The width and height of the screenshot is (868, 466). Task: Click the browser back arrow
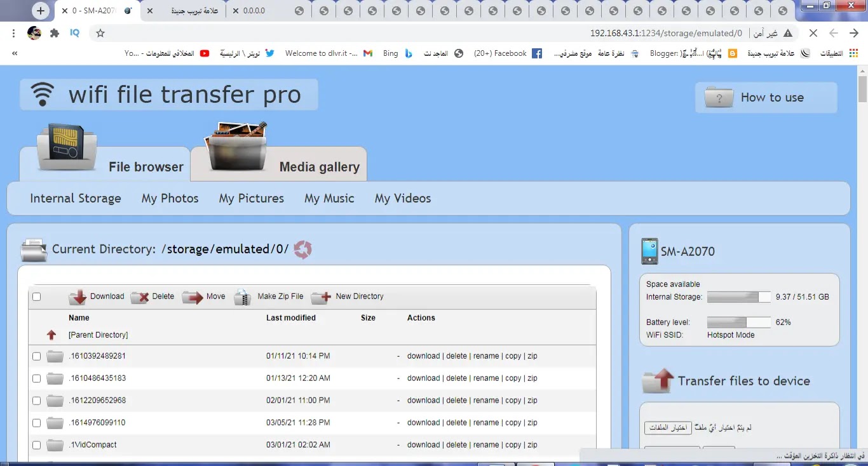(x=854, y=33)
